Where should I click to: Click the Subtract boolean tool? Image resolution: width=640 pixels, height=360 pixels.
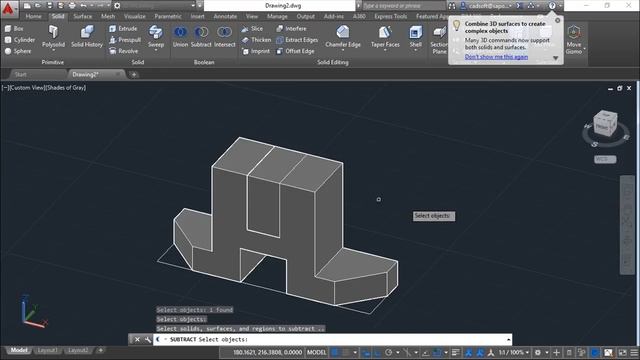click(x=201, y=36)
